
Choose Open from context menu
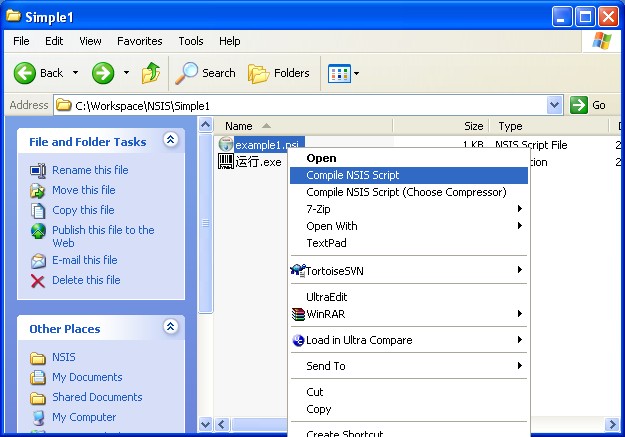409,158
